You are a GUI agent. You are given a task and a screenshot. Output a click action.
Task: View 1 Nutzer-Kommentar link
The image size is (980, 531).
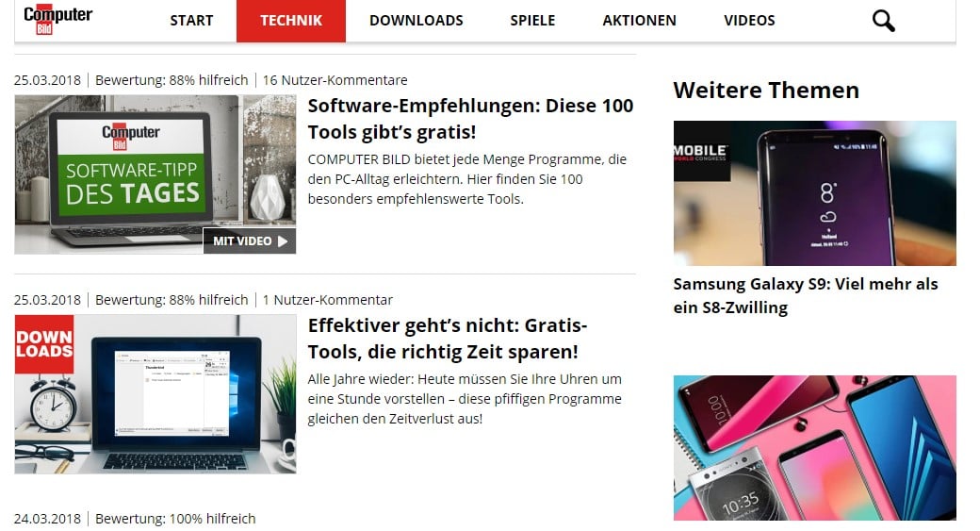[x=328, y=300]
